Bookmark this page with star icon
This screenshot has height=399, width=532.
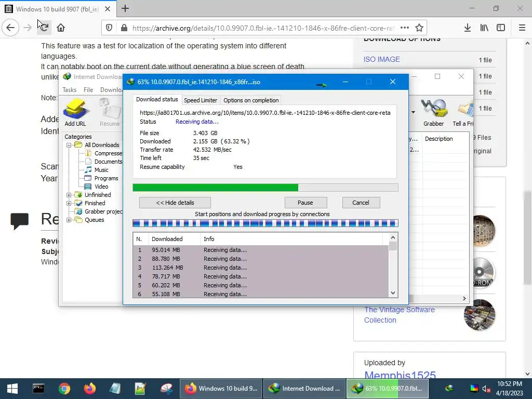[x=419, y=28]
